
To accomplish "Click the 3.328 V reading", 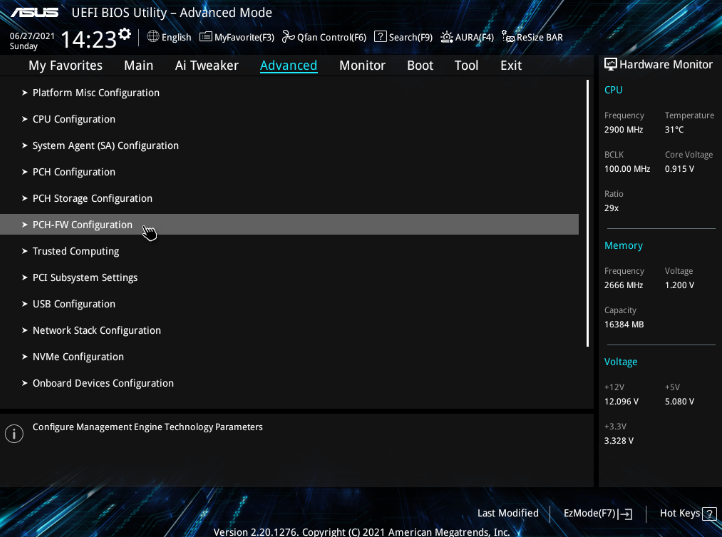I will pyautogui.click(x=619, y=441).
